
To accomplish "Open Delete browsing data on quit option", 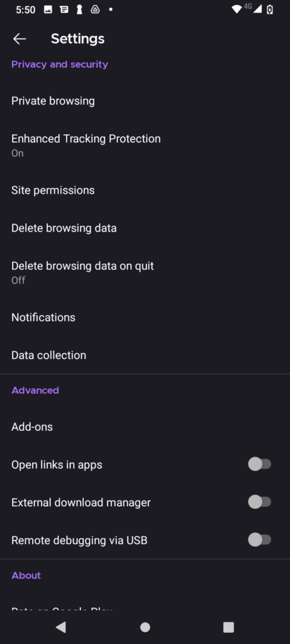I will pyautogui.click(x=145, y=273).
